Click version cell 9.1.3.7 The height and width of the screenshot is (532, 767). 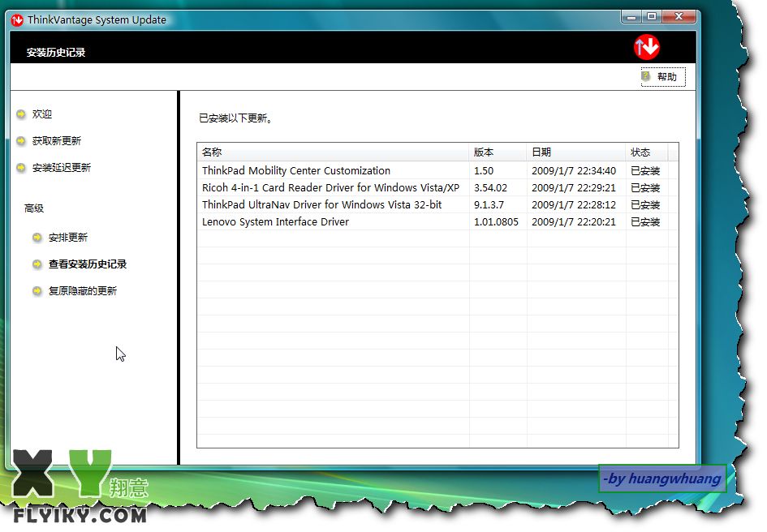pyautogui.click(x=489, y=205)
